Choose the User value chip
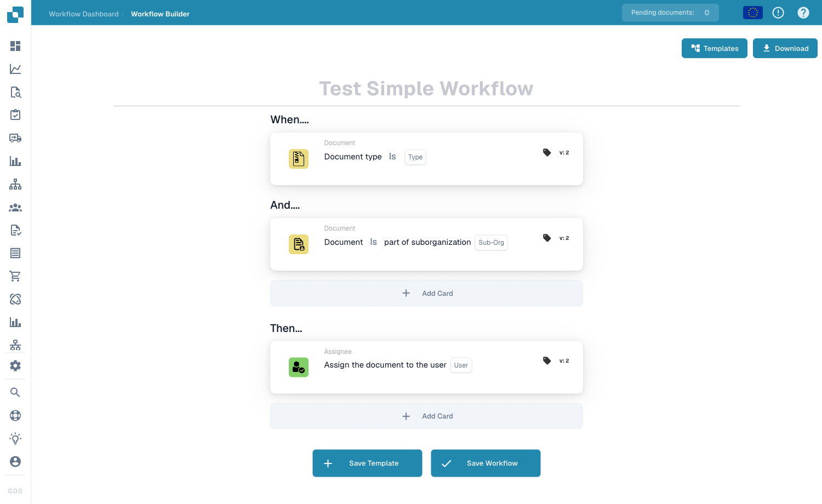Image resolution: width=822 pixels, height=504 pixels. click(461, 365)
